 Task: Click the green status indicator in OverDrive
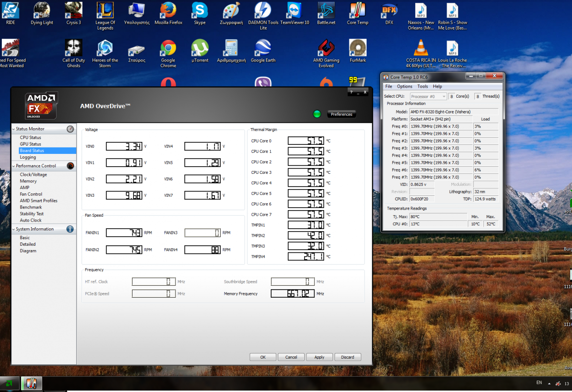pos(317,114)
